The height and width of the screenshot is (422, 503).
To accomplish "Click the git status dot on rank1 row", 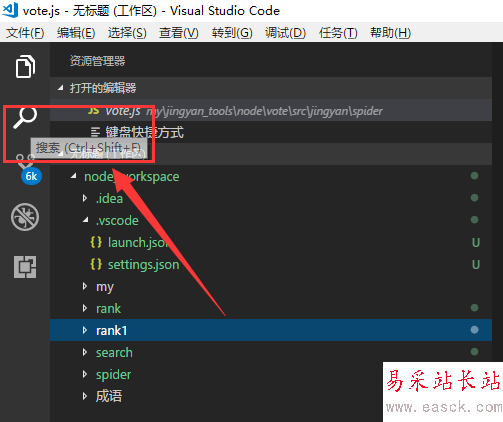I will coord(474,330).
